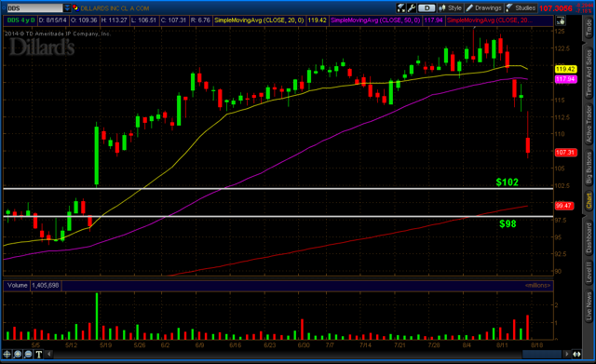The width and height of the screenshot is (596, 364).
Task: Click the expand time axis arrows icon
Action: (x=576, y=354)
